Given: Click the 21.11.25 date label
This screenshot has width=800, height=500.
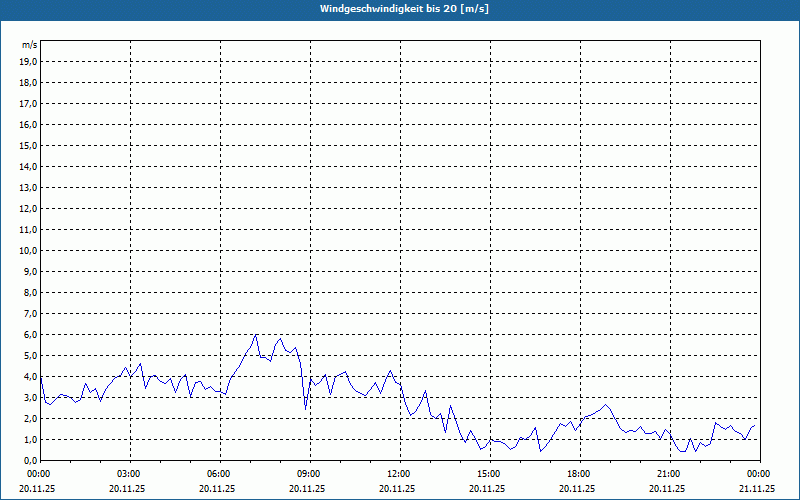Looking at the screenshot, I should (x=756, y=489).
